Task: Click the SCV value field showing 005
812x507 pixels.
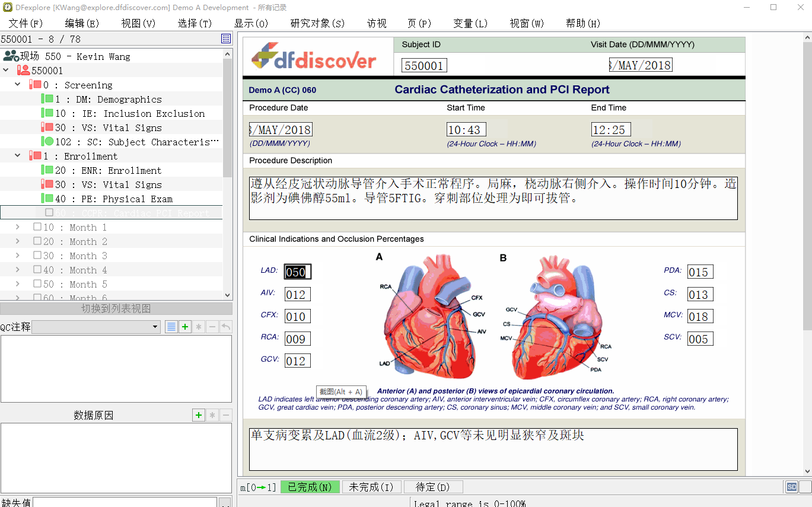Action: pos(700,339)
